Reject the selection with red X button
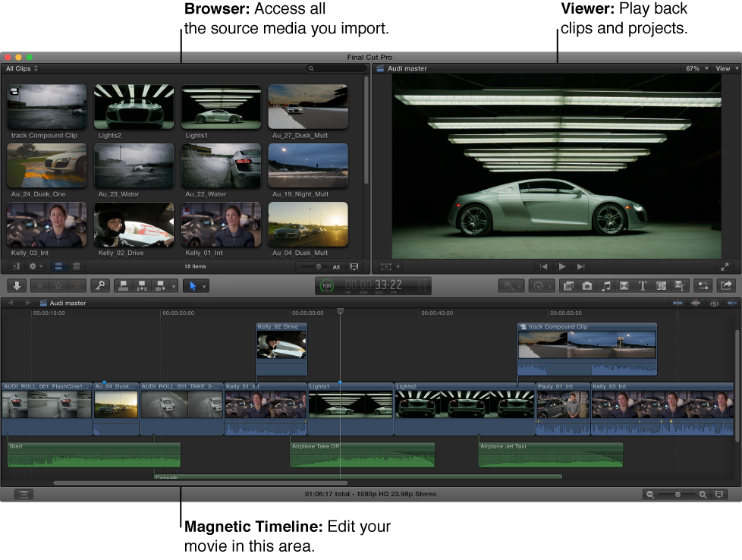742x560 pixels. click(x=77, y=286)
